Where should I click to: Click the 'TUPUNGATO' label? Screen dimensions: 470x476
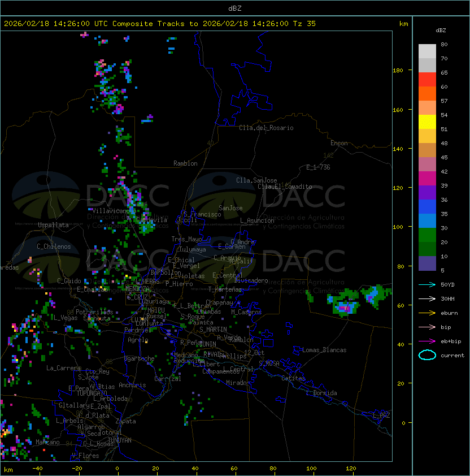tap(92, 393)
